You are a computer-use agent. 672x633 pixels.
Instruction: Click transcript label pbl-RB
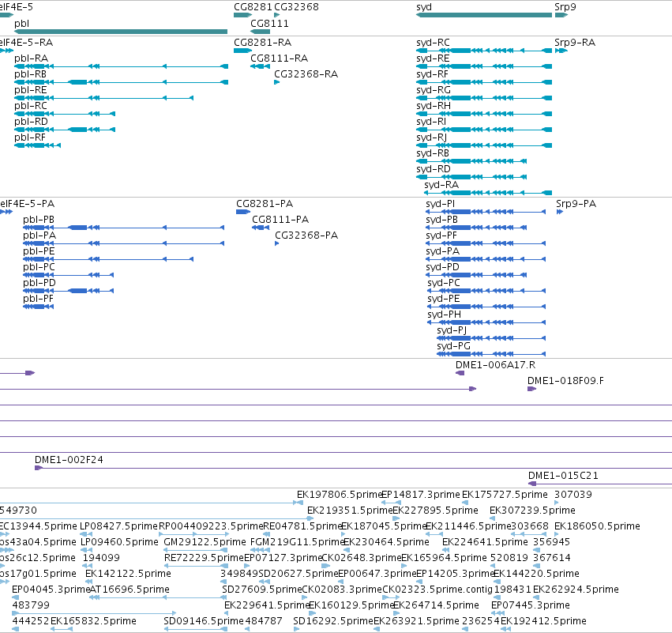point(30,74)
